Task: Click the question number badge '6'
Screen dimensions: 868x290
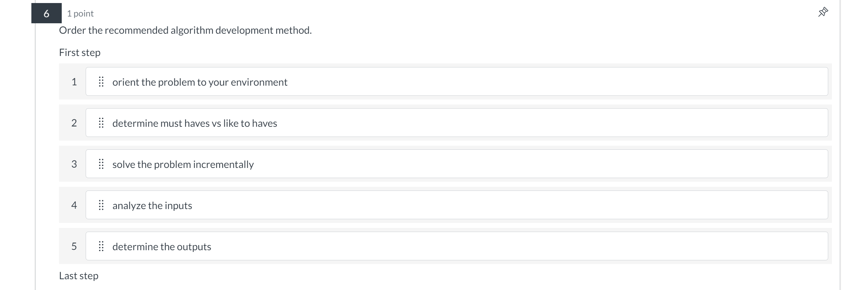Action: pos(46,13)
